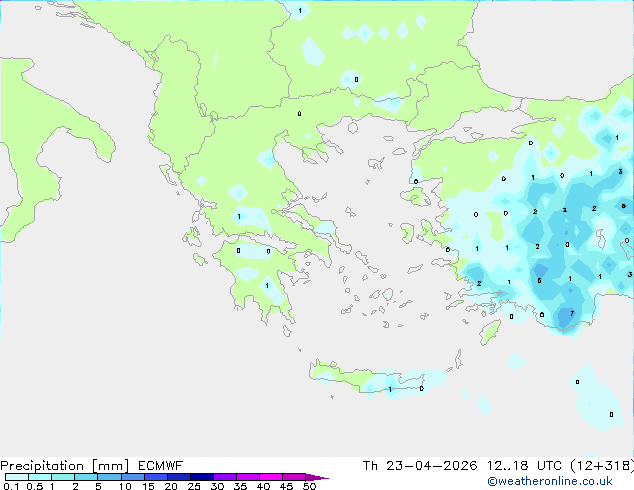Click the legend label '35'
The width and height of the screenshot is (634, 490).
[240, 486]
